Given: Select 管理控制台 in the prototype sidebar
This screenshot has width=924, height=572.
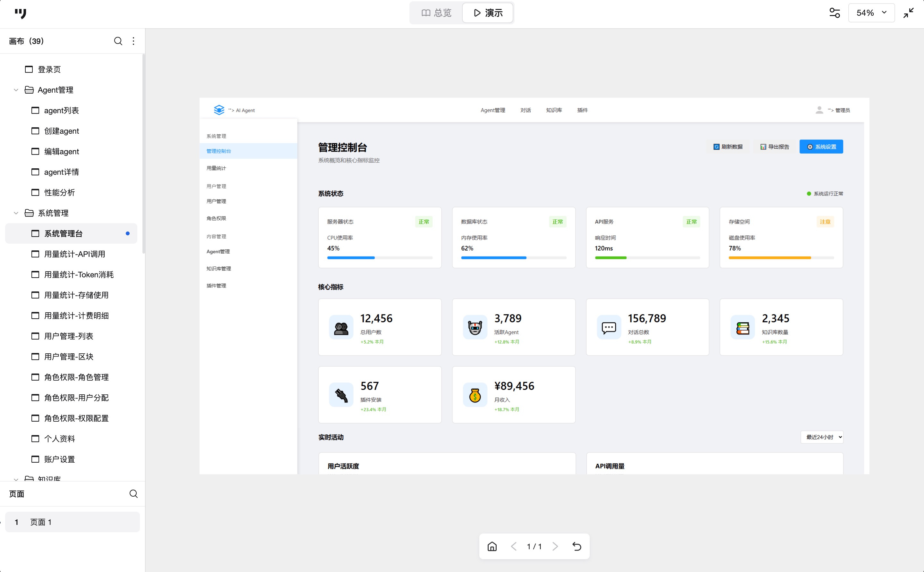Looking at the screenshot, I should click(x=248, y=151).
